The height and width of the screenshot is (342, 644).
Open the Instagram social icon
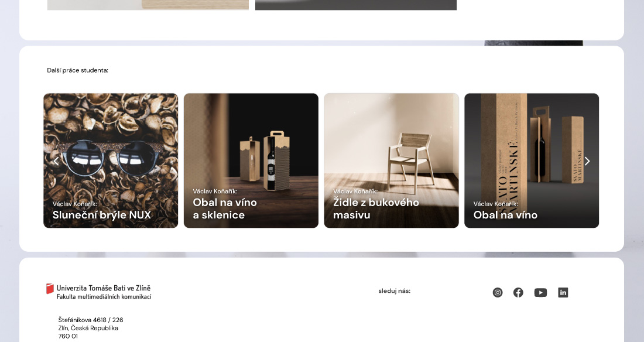(x=498, y=292)
